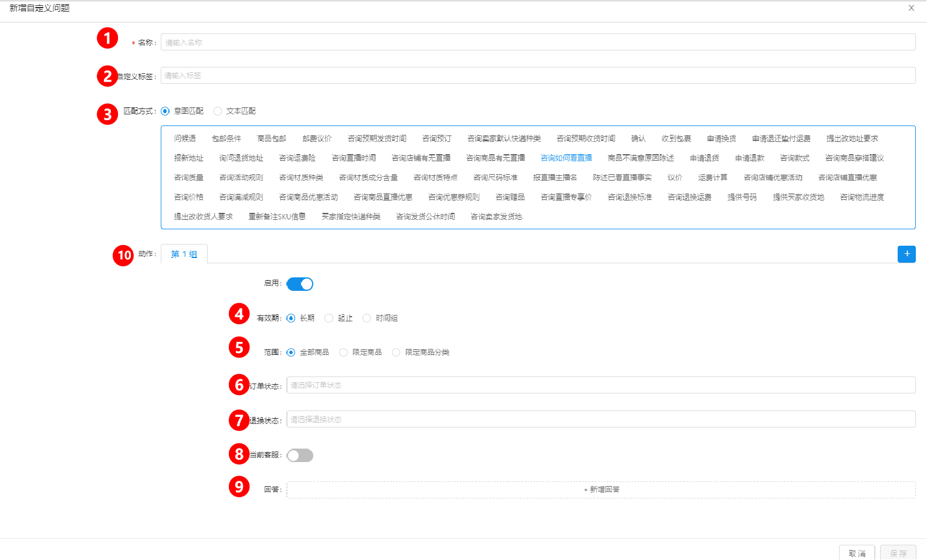Open the 退换状态 dropdown
Image resolution: width=927 pixels, height=560 pixels.
601,419
